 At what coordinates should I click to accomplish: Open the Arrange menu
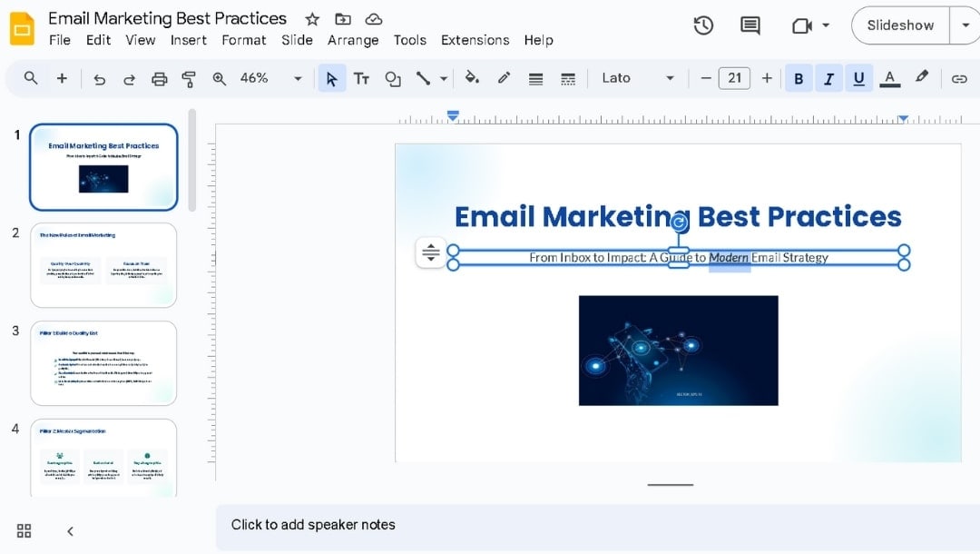pyautogui.click(x=353, y=40)
